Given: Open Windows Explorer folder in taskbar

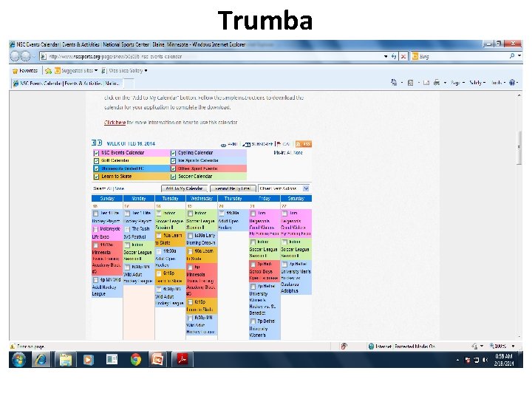Looking at the screenshot, I should tap(66, 359).
